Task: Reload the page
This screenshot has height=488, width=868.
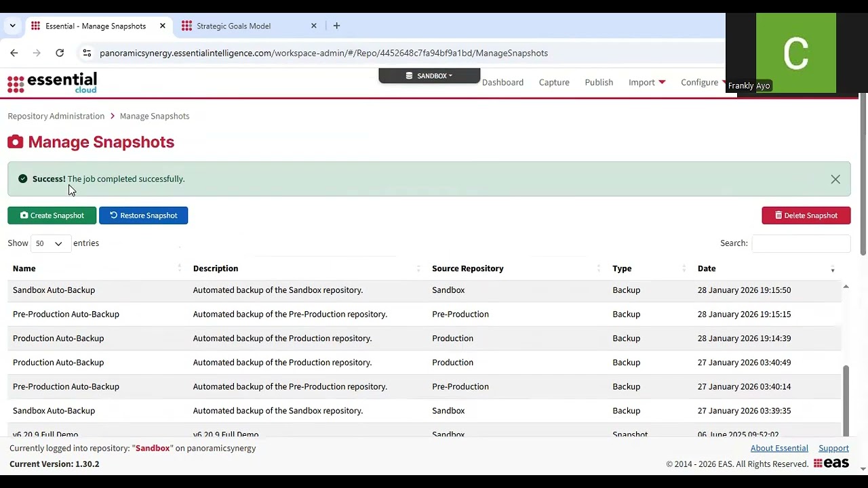Action: coord(60,53)
